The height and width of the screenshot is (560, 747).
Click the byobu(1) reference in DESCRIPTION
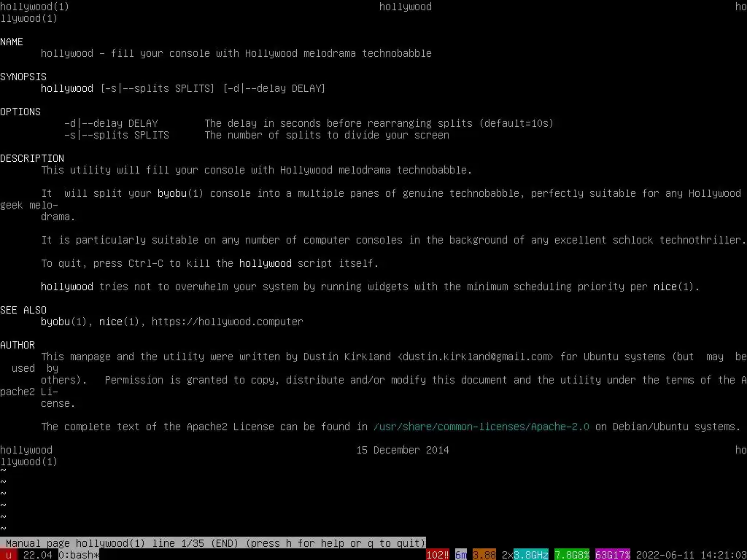181,192
